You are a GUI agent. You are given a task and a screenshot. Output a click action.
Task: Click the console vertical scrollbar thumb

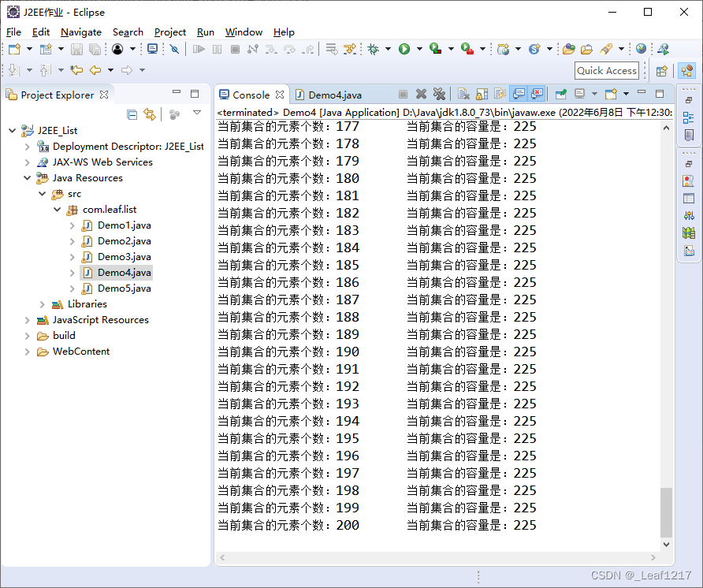pyautogui.click(x=667, y=512)
